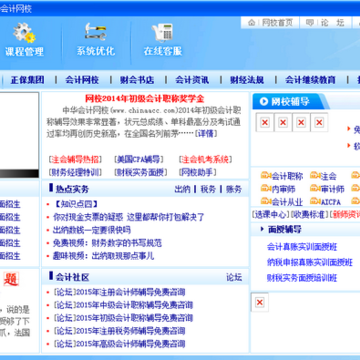The width and height of the screenshot is (360, 360).
Task: Select 会计继续教育 in navigation bar
Action: [310, 80]
